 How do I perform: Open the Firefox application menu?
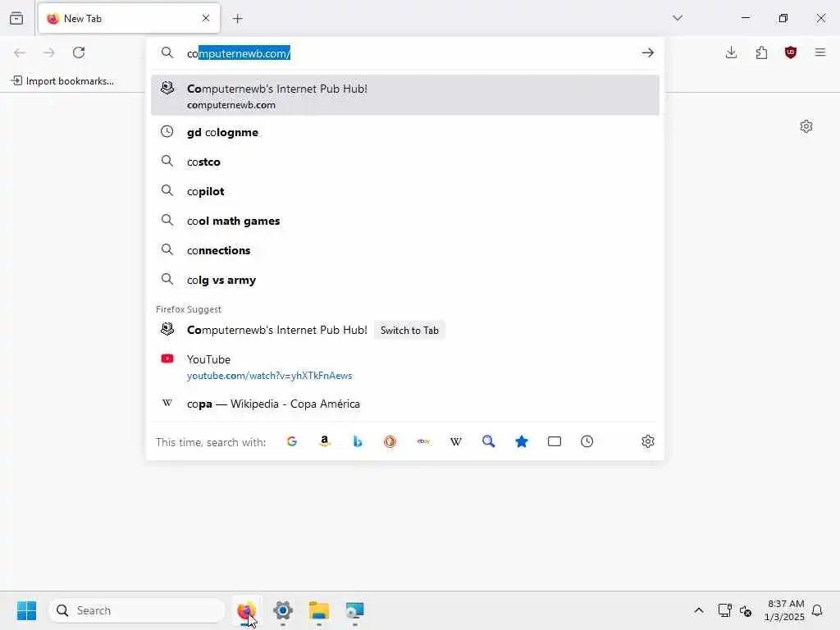coord(820,52)
